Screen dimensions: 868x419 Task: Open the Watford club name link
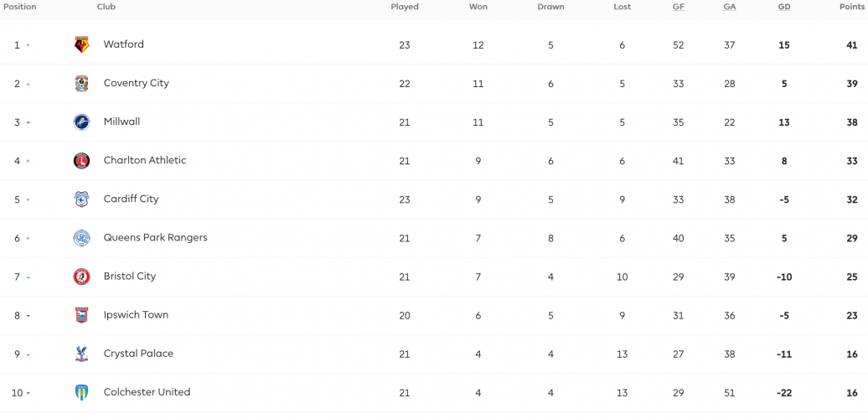pos(123,44)
